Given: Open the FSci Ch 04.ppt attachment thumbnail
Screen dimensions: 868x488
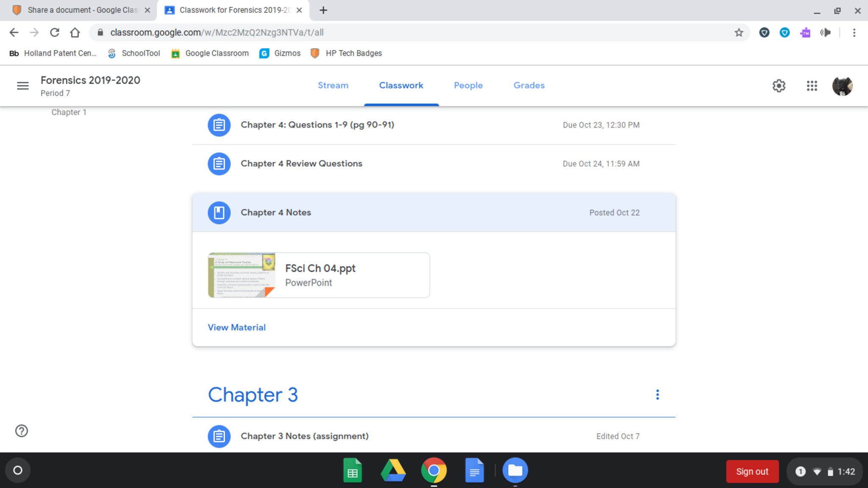Looking at the screenshot, I should 242,275.
